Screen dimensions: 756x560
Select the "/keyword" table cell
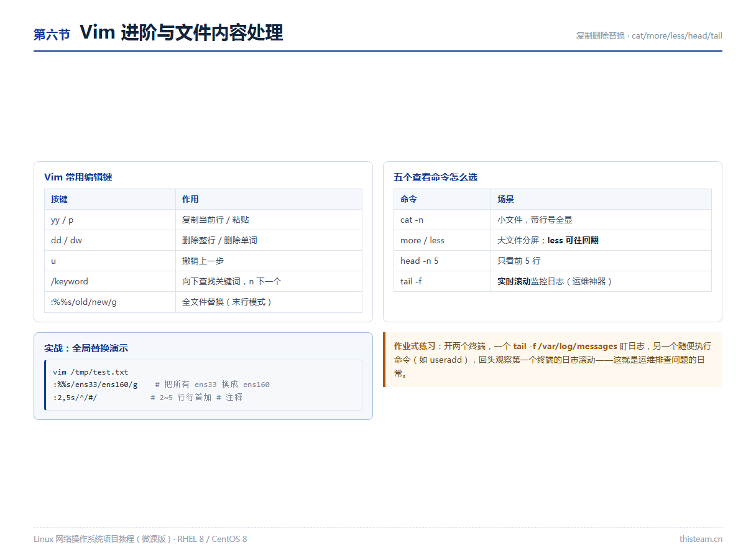110,281
